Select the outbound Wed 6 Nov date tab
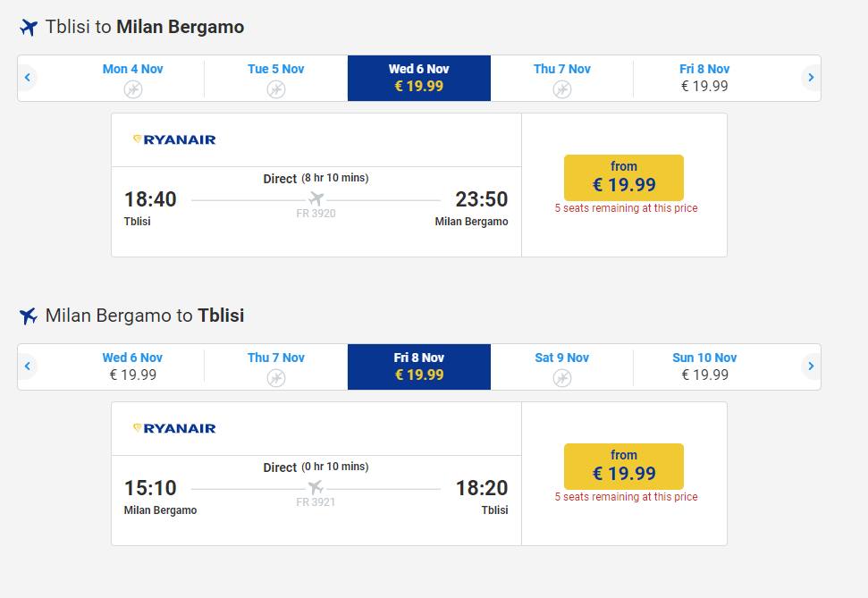This screenshot has height=598, width=868. click(x=419, y=78)
